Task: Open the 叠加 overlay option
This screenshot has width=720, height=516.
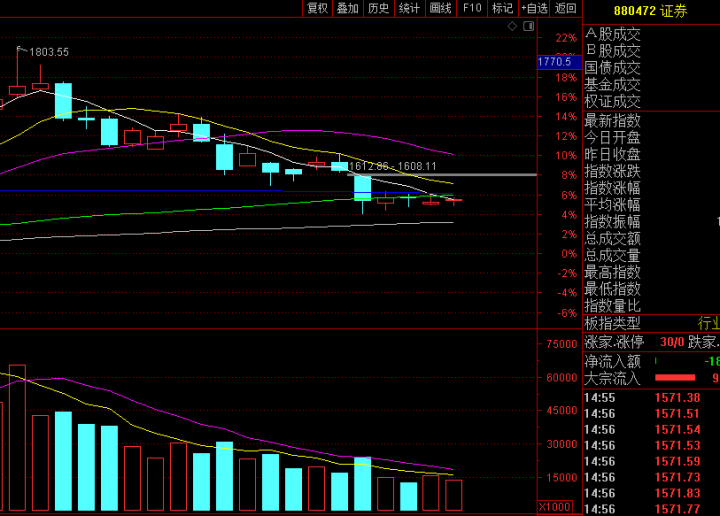Action: coord(347,8)
